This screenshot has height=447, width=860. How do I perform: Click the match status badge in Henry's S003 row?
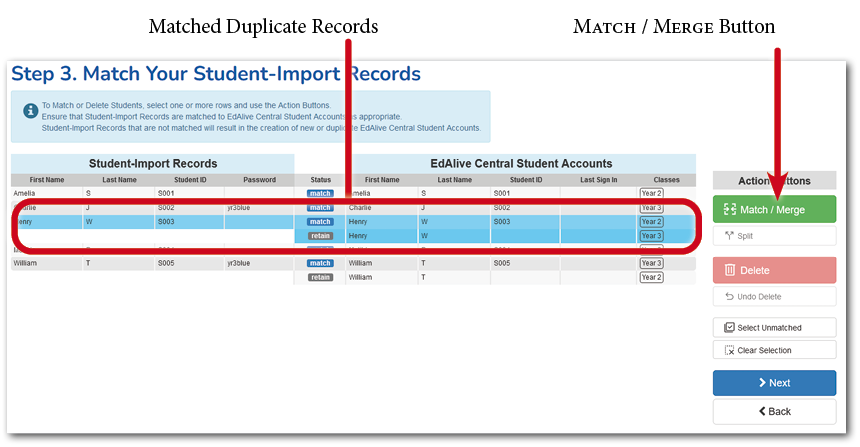[320, 222]
